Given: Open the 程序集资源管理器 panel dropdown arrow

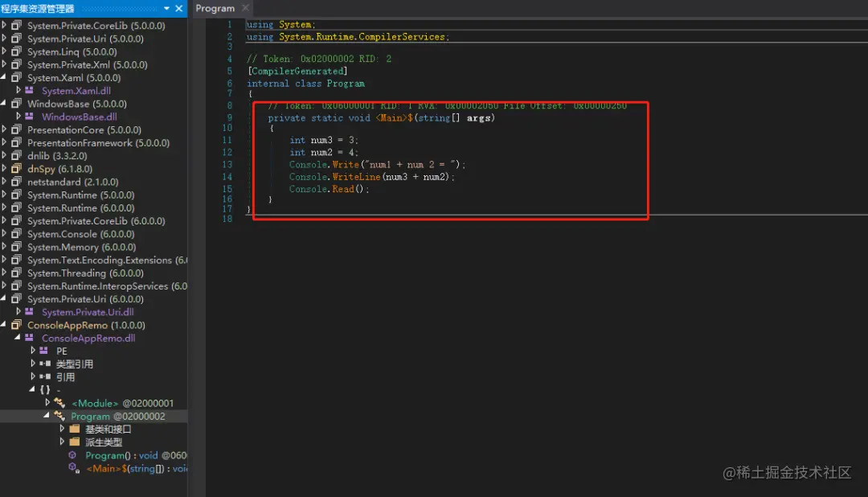Looking at the screenshot, I should pos(166,8).
